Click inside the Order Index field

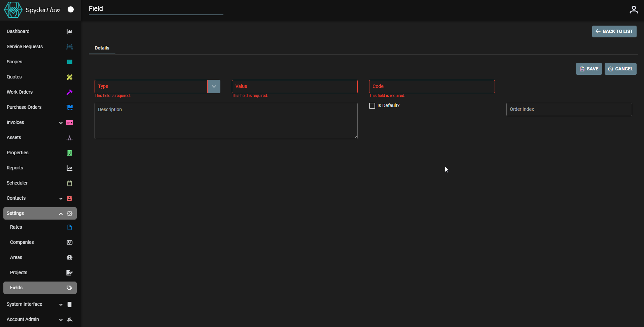[569, 109]
